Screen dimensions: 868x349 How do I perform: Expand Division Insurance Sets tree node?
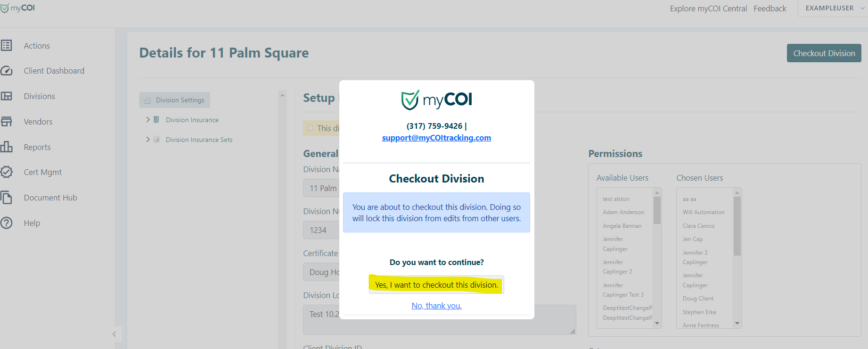[148, 140]
